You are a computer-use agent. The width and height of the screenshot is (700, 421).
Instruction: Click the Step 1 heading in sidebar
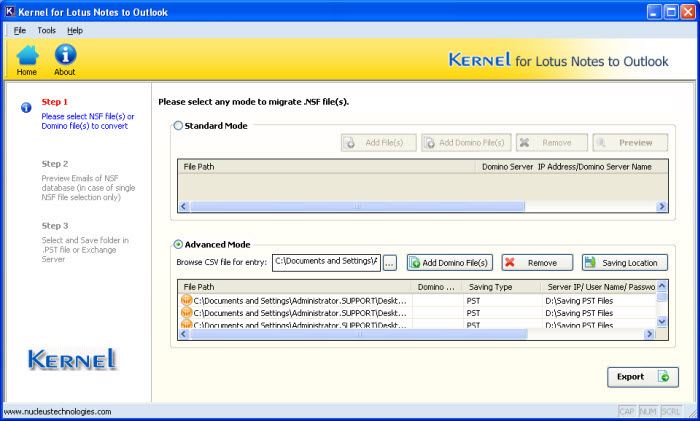(x=54, y=102)
